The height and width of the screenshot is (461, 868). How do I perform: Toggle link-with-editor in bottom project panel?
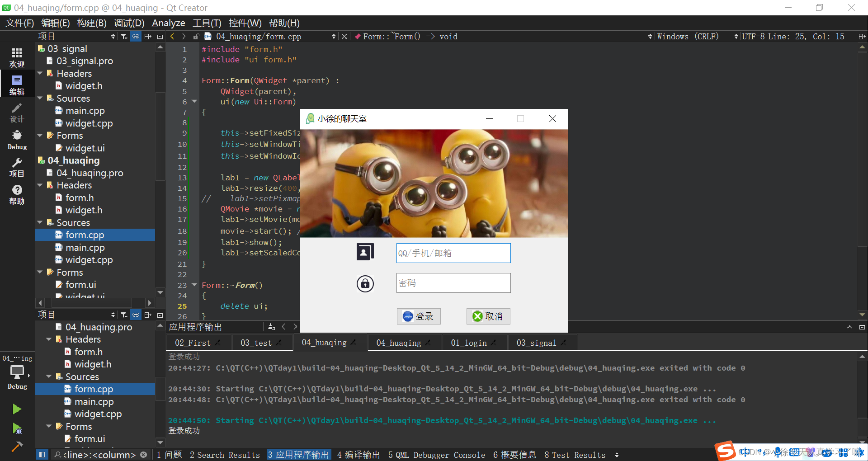136,315
